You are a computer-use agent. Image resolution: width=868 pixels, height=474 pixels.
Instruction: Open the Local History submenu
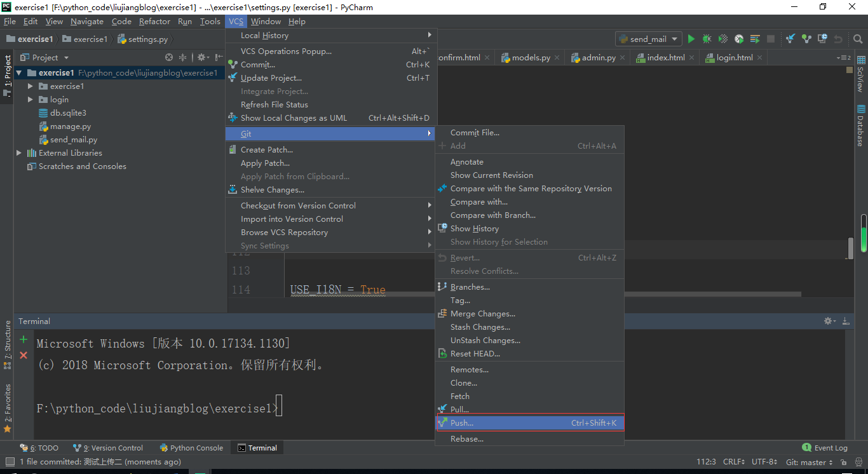tap(331, 36)
